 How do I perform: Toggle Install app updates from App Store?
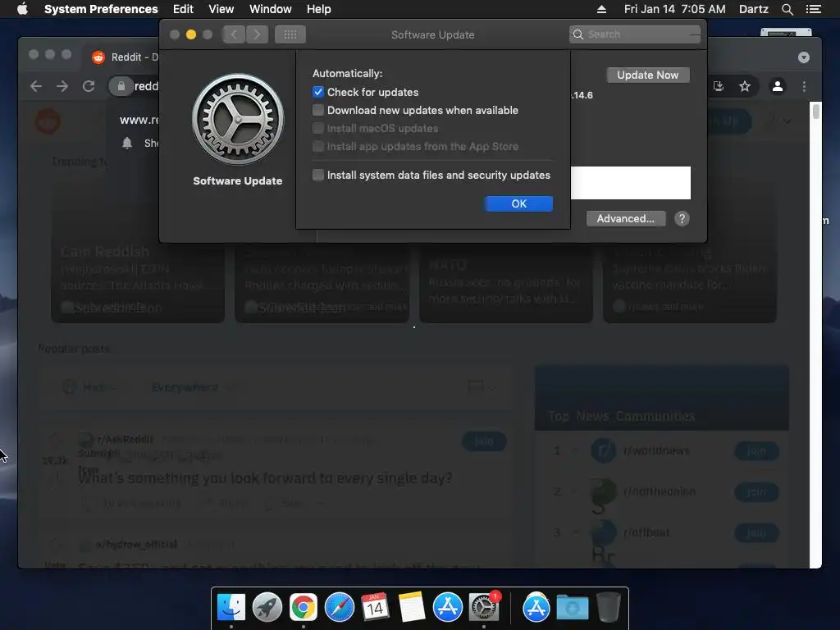(x=318, y=146)
